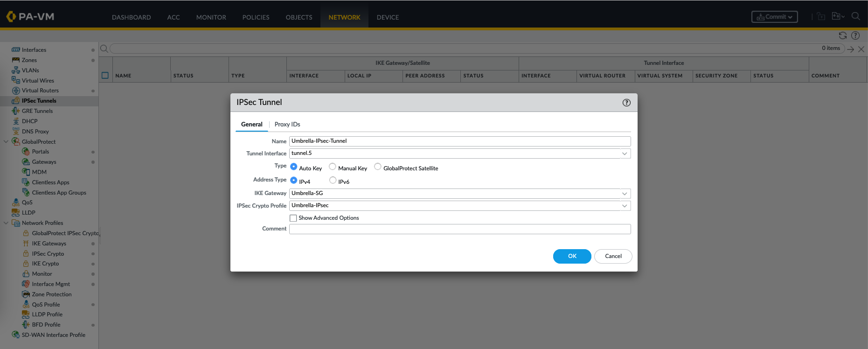Viewport: 868px width, 349px height.
Task: Click the Zone Protection icon
Action: (x=26, y=294)
